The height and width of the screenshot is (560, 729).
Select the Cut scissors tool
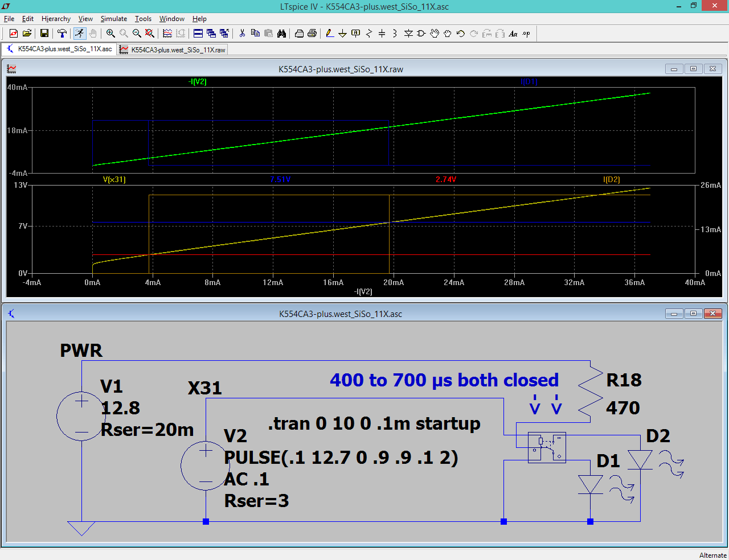(242, 34)
